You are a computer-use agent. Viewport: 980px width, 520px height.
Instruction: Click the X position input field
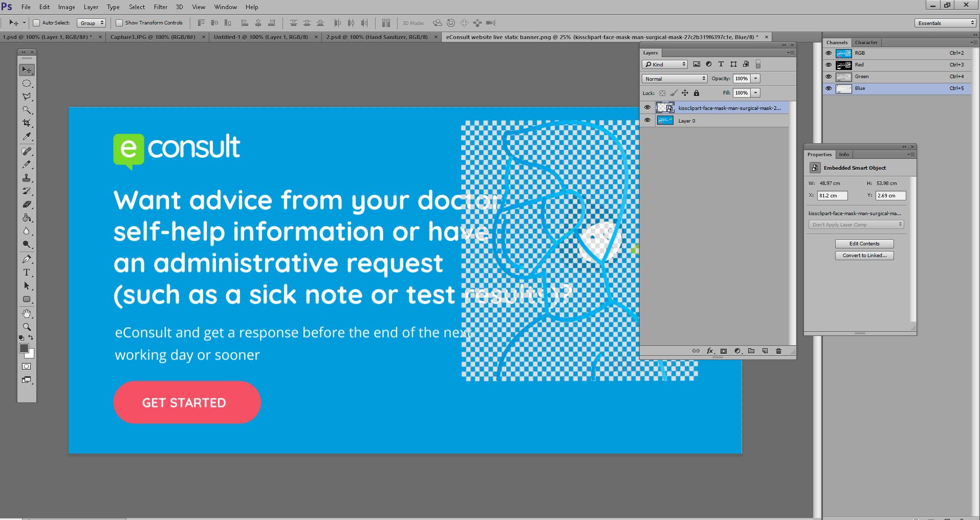(832, 195)
